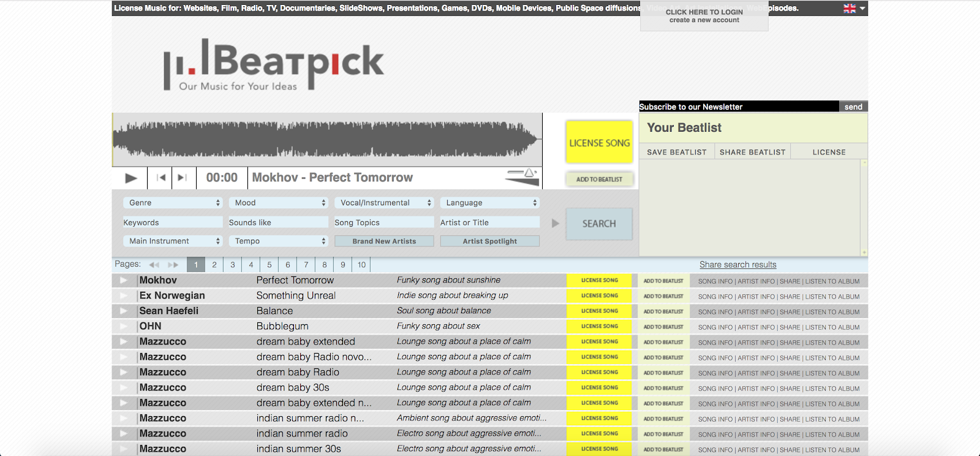The image size is (980, 456).
Task: Select the 'Funky song about sex' description
Action: (x=439, y=326)
